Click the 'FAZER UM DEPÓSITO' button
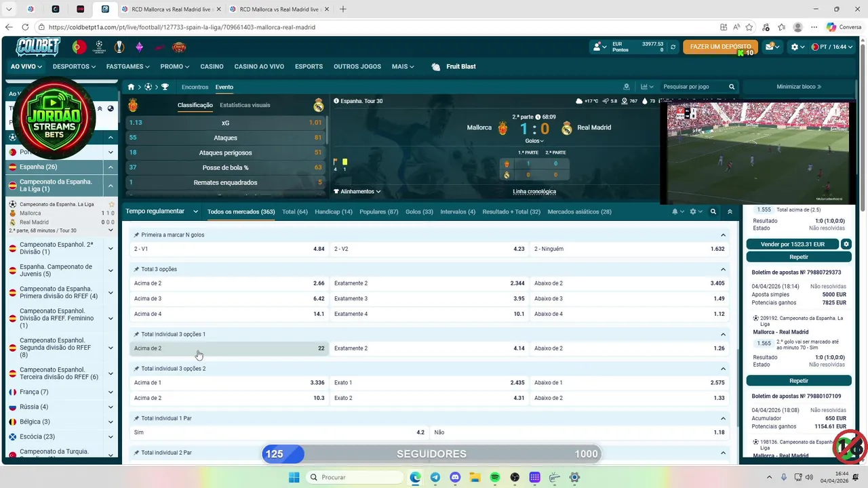Viewport: 868px width, 488px height. [x=720, y=47]
